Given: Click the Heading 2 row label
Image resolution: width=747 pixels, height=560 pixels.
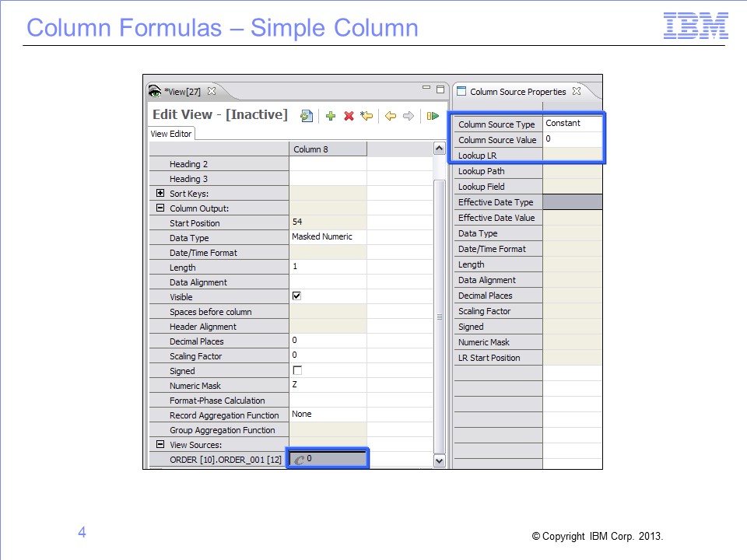Looking at the screenshot, I should point(188,164).
